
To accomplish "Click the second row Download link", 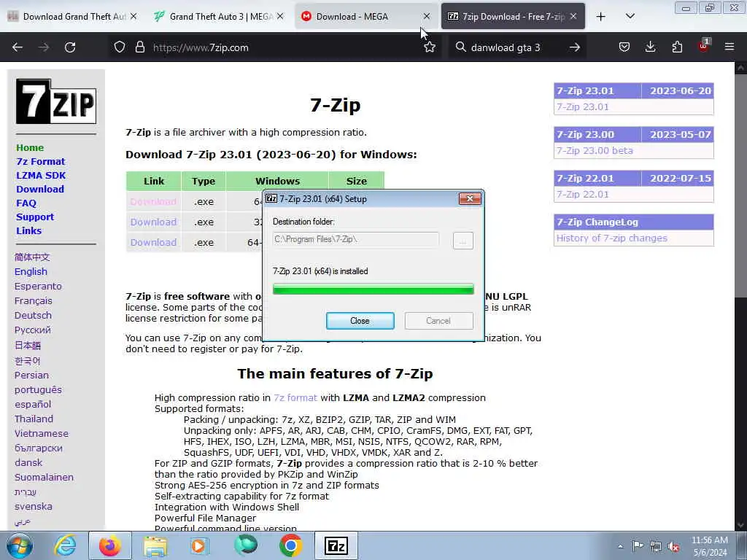I will coord(153,222).
